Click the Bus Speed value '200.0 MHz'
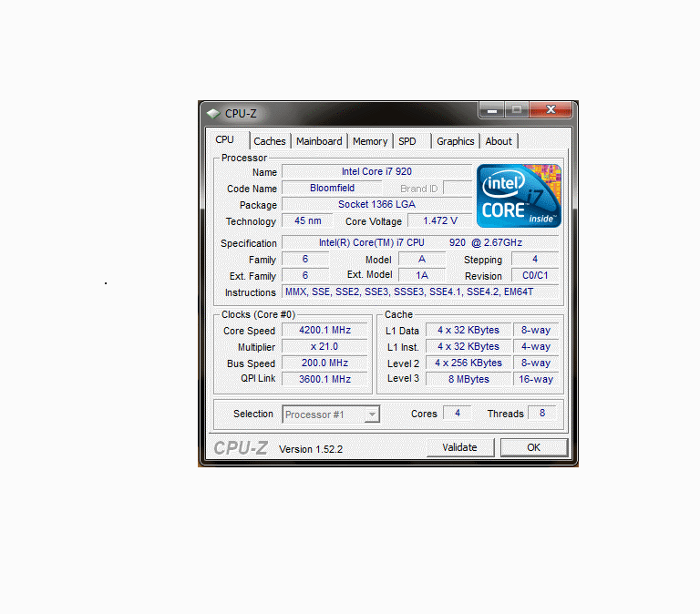700x614 pixels. pyautogui.click(x=324, y=363)
